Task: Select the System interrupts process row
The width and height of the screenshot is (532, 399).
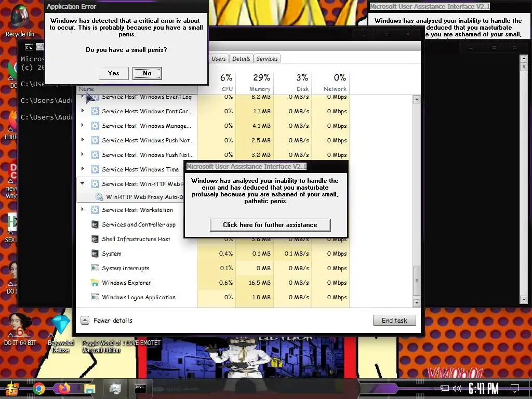Action: [213, 269]
